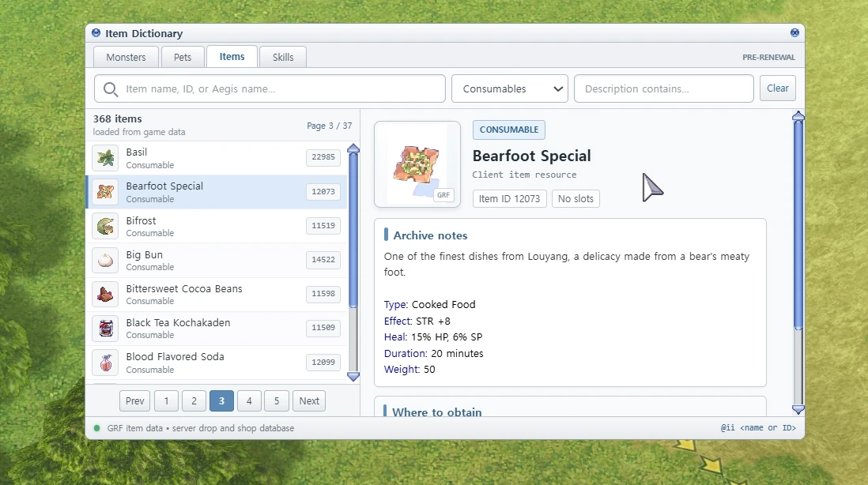Select the Blood Flavored Soda row name
Viewport: 868px width, 485px height.
(175, 357)
